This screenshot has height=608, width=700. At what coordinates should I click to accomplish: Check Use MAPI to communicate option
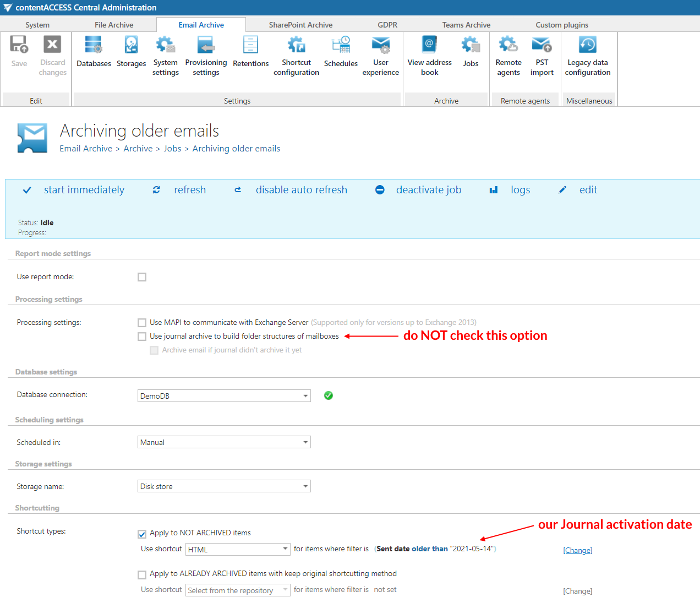(142, 323)
